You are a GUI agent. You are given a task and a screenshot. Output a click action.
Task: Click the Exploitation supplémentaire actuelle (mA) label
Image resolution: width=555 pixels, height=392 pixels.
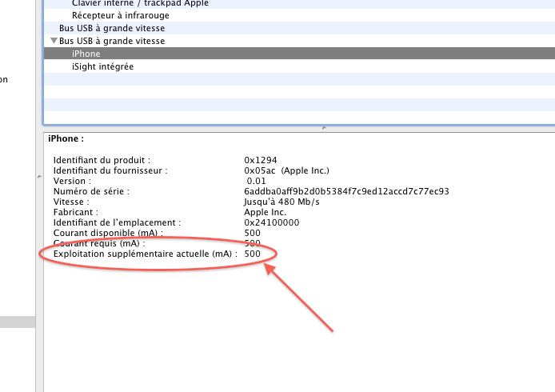tap(145, 254)
